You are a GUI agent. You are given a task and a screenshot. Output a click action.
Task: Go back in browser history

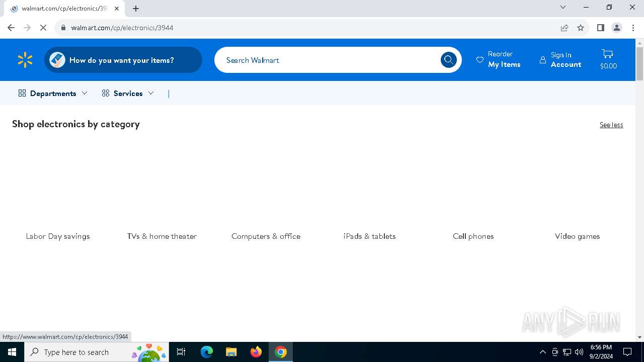point(11,28)
